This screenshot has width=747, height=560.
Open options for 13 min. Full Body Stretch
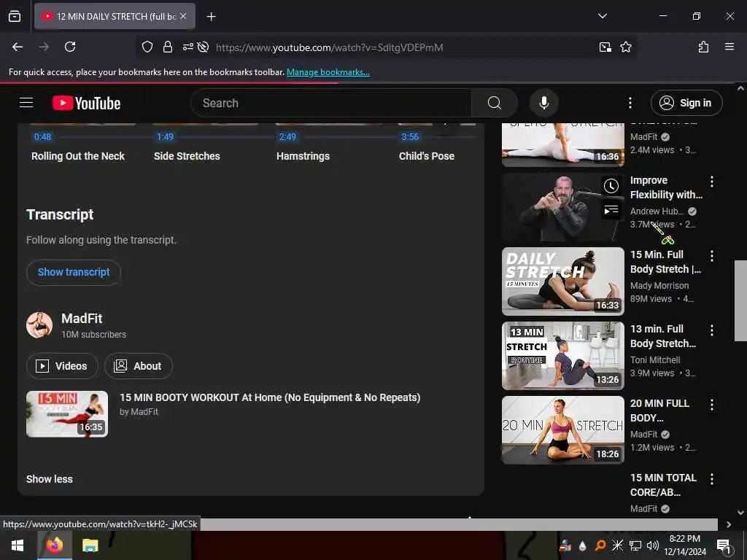(x=712, y=330)
